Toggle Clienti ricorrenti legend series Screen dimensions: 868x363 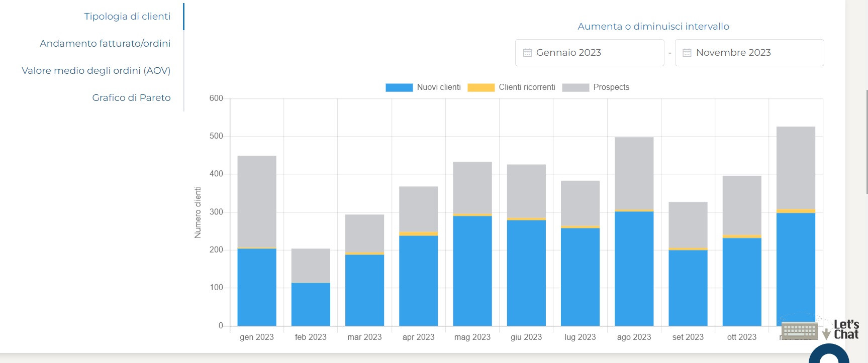pyautogui.click(x=527, y=87)
